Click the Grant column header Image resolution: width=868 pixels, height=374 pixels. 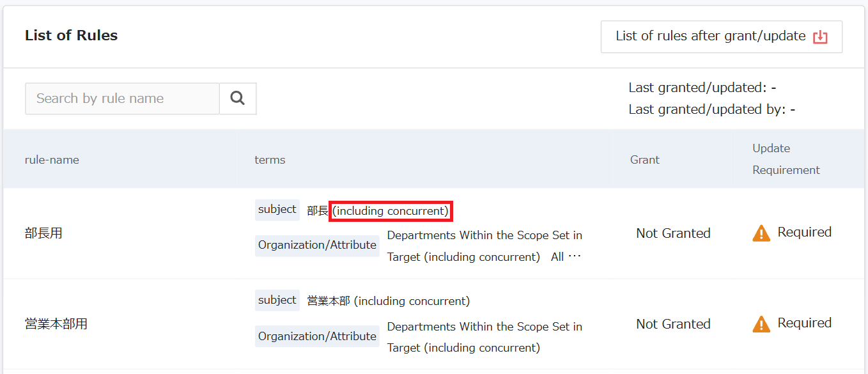(x=644, y=160)
